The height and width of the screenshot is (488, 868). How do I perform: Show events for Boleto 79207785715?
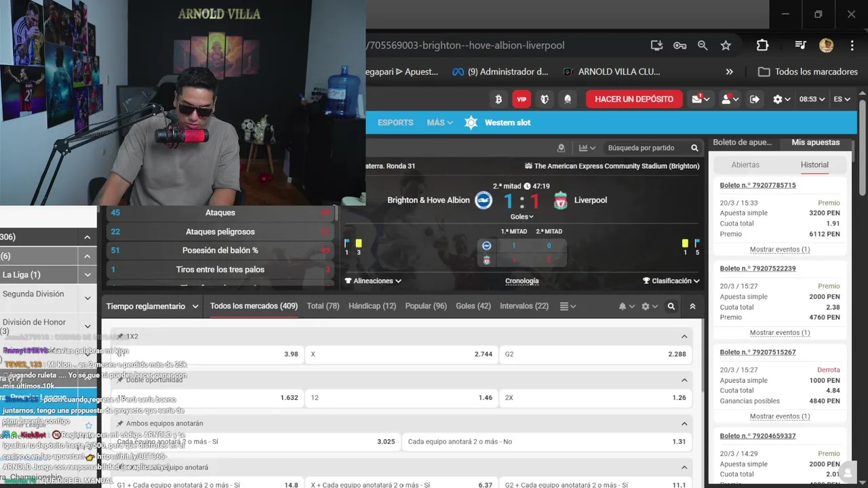(780, 249)
